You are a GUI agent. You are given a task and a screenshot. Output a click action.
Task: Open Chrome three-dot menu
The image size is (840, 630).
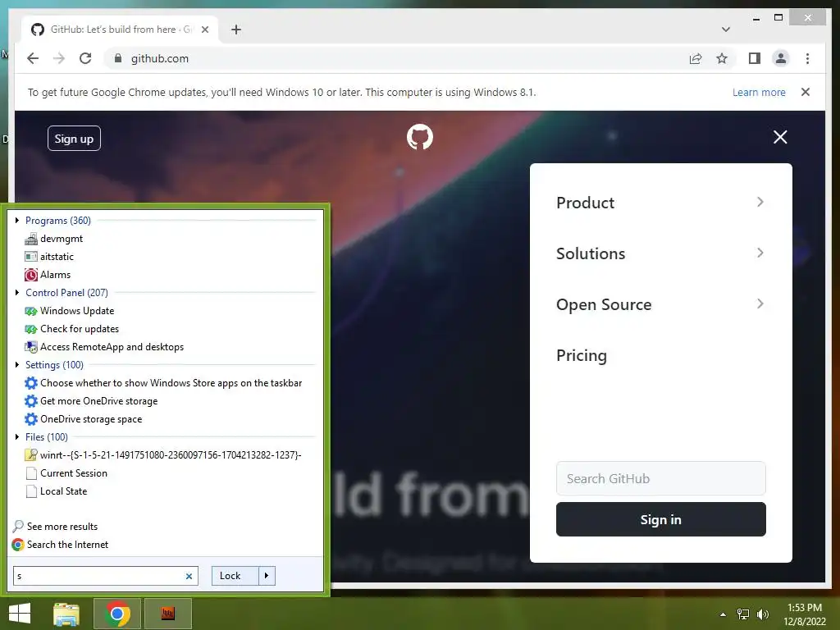807,58
